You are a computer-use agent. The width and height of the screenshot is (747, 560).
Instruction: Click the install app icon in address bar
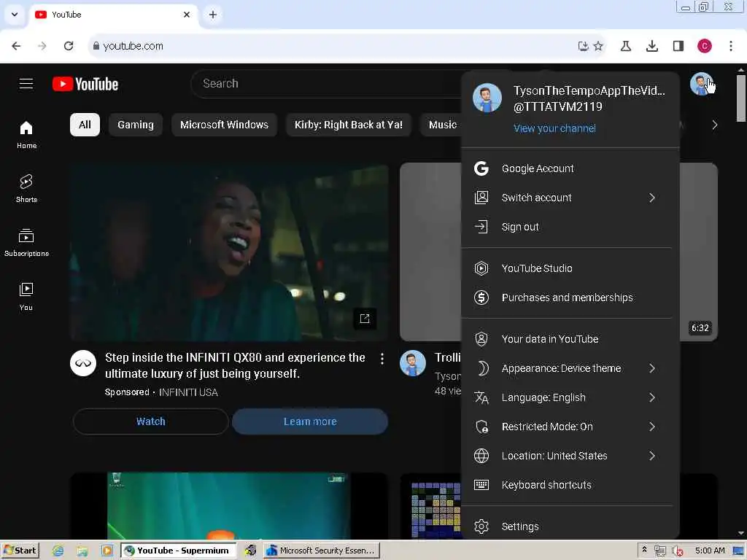[583, 46]
